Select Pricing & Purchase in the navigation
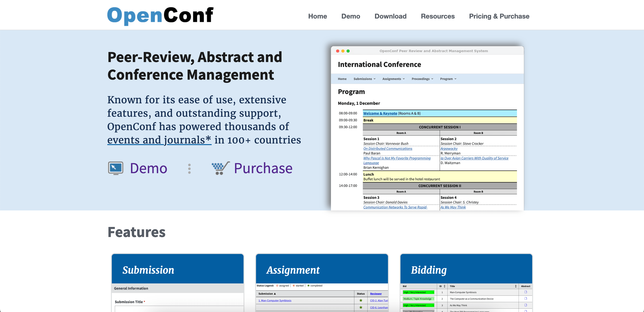 (499, 16)
